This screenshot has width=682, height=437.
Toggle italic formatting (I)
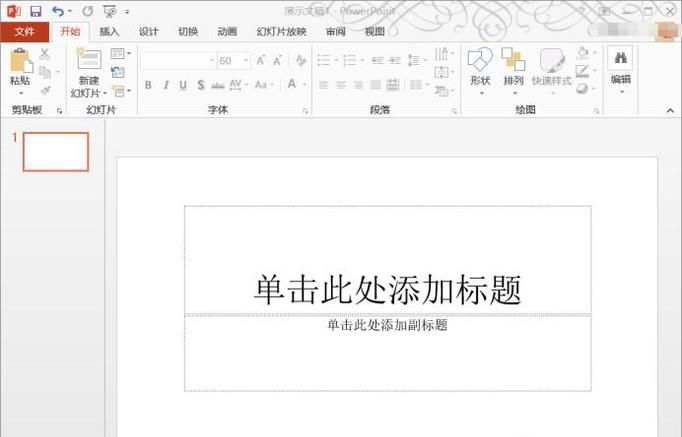click(166, 85)
